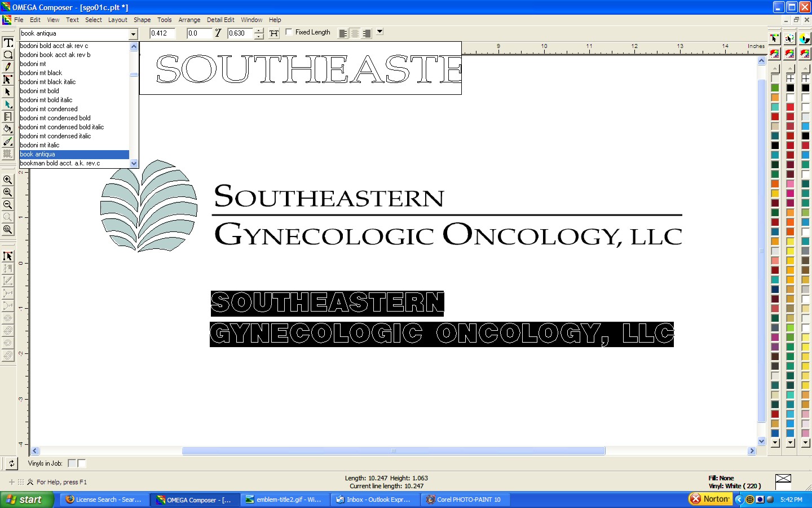Align text center
The image size is (812, 508).
355,33
